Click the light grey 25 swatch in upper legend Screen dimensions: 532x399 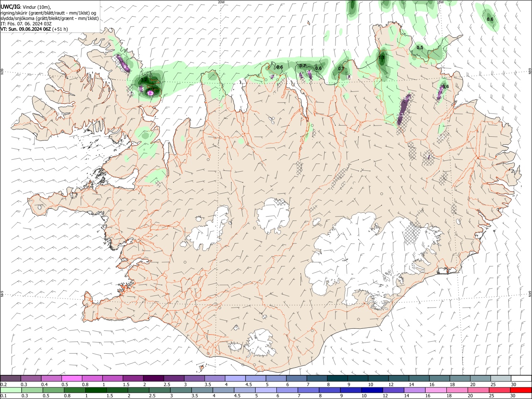pyautogui.click(x=500, y=379)
